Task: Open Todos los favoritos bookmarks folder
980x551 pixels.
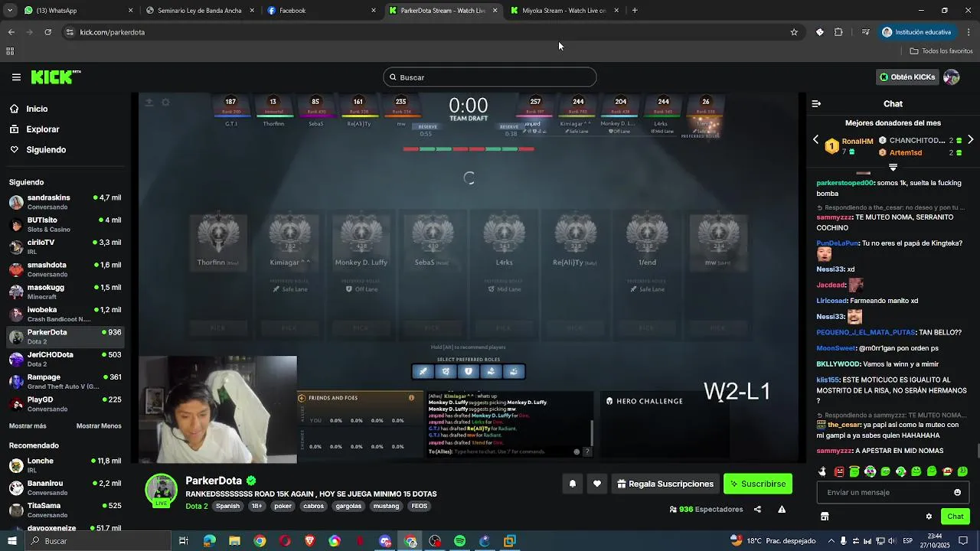Action: [x=941, y=51]
